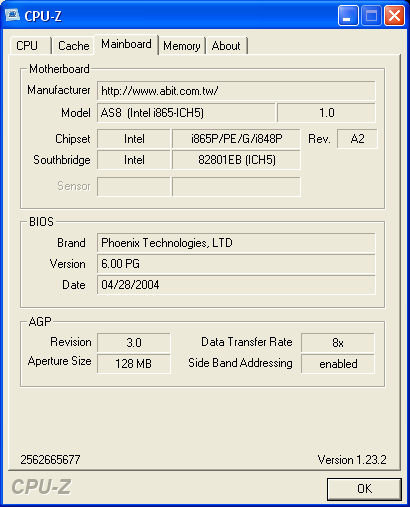The width and height of the screenshot is (410, 507).
Task: Click the Model field AS8 (Intel i865-ICH5)
Action: tap(186, 113)
